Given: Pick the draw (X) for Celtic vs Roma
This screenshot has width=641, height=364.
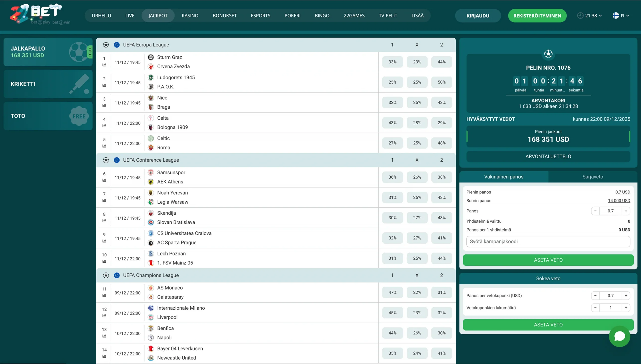Looking at the screenshot, I should pos(417,143).
